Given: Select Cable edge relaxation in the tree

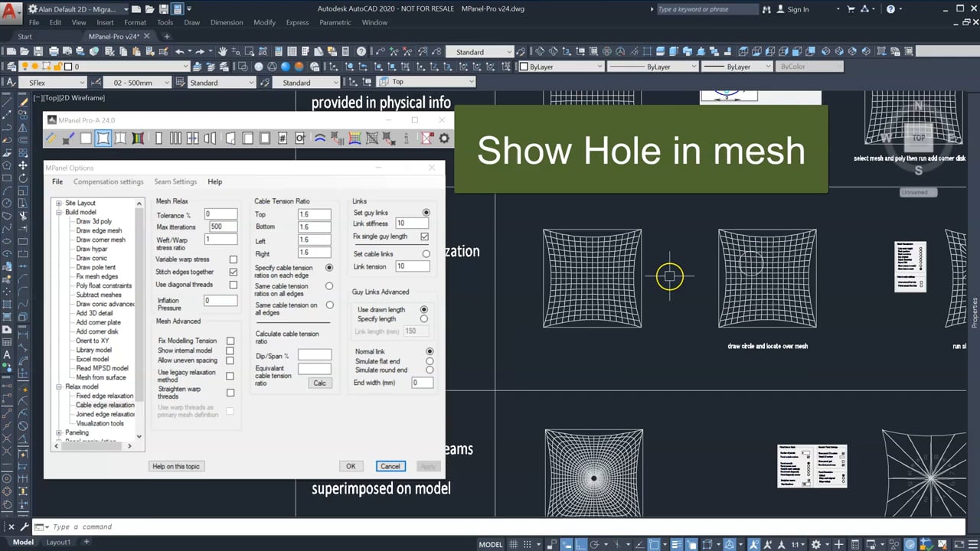Looking at the screenshot, I should tap(105, 405).
